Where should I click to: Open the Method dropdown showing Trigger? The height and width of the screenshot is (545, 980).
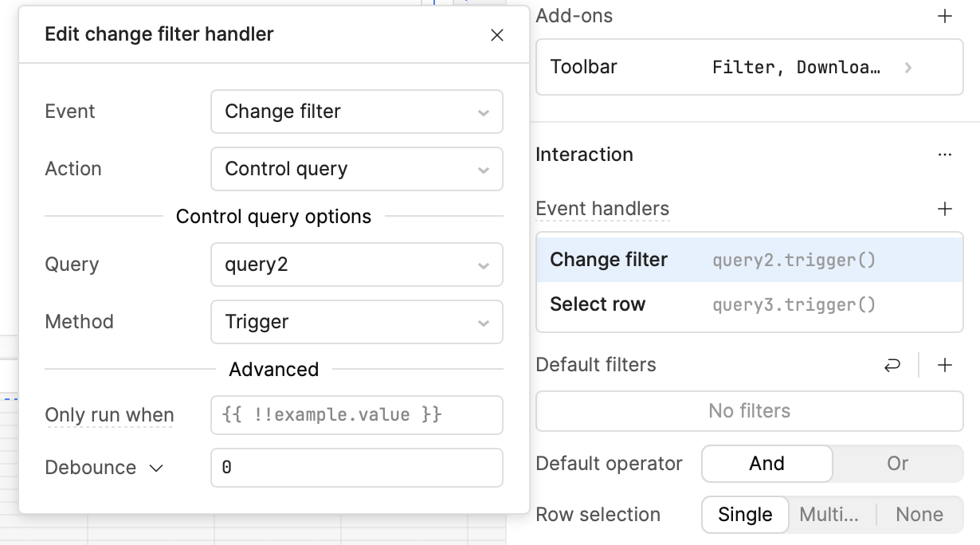pyautogui.click(x=356, y=322)
